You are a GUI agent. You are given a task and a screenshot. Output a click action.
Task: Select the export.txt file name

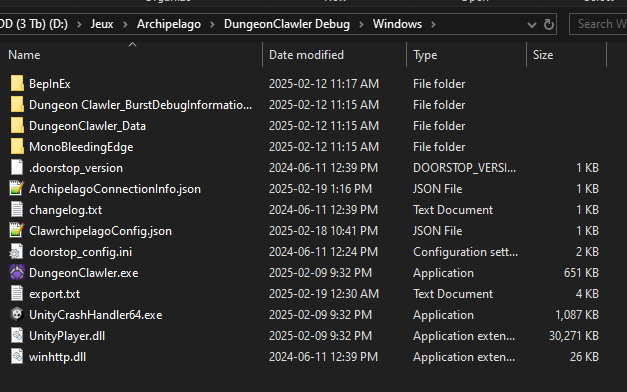(54, 294)
